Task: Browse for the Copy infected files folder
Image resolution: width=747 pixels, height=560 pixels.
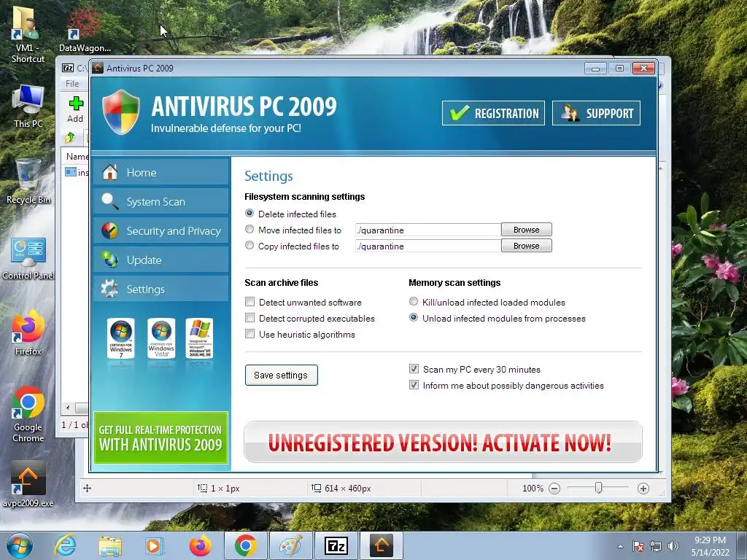Action: pyautogui.click(x=527, y=246)
